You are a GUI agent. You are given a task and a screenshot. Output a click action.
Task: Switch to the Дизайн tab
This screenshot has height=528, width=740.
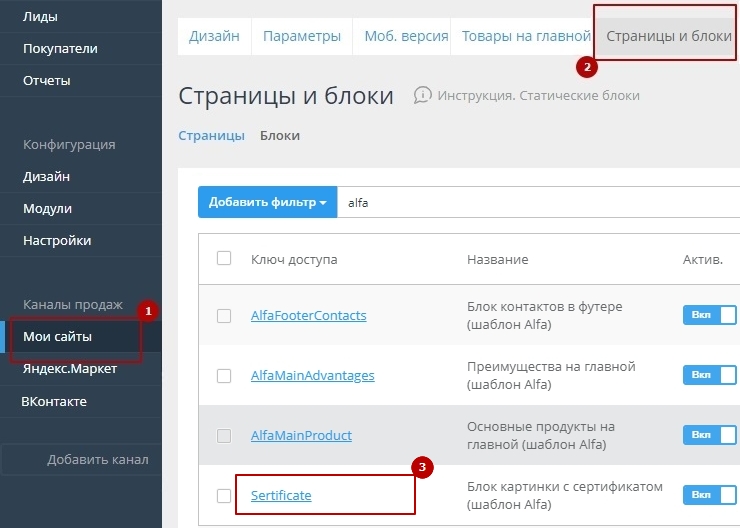(x=214, y=36)
